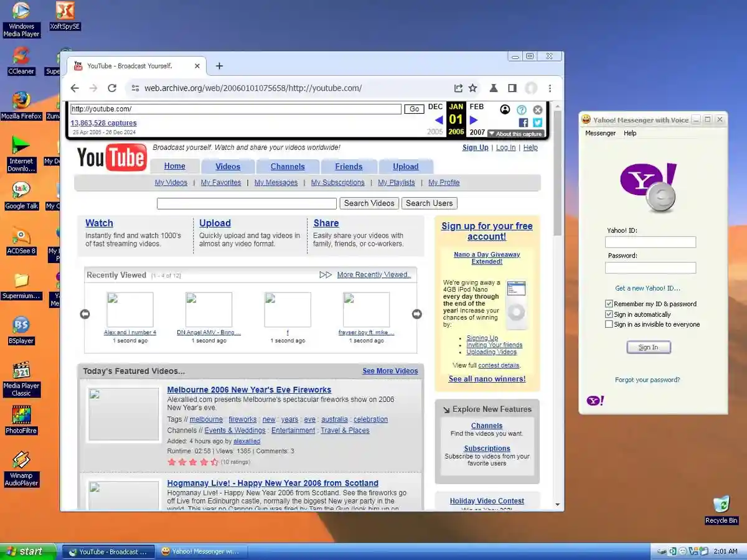Open the YouTube Friends tab
Image resolution: width=747 pixels, height=560 pixels.
tap(349, 166)
